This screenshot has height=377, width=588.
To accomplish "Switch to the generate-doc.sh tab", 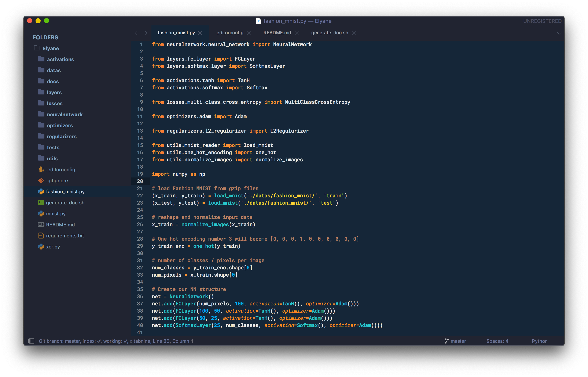I will click(329, 33).
